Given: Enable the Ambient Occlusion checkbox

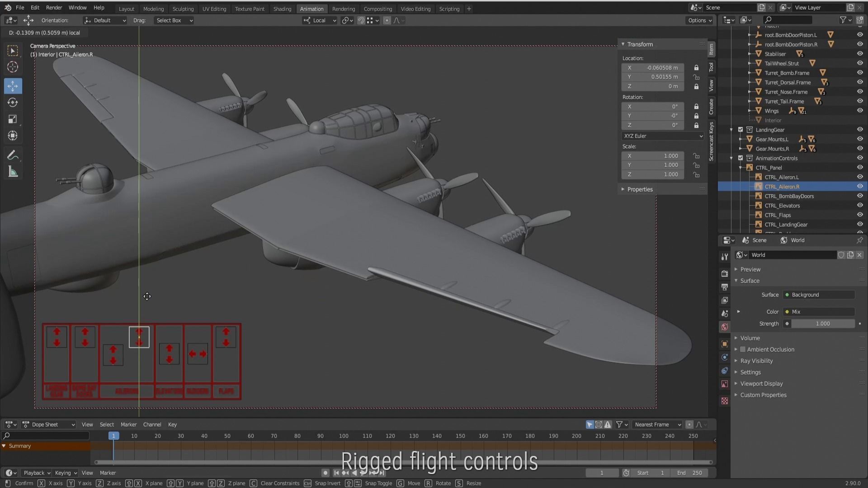Looking at the screenshot, I should (743, 349).
